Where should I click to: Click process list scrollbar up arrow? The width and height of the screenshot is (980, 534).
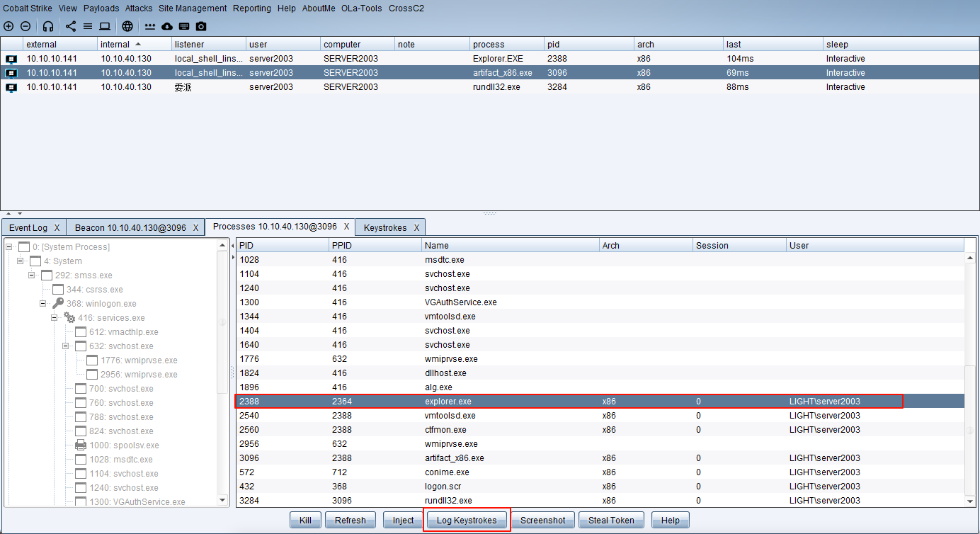pyautogui.click(x=970, y=258)
